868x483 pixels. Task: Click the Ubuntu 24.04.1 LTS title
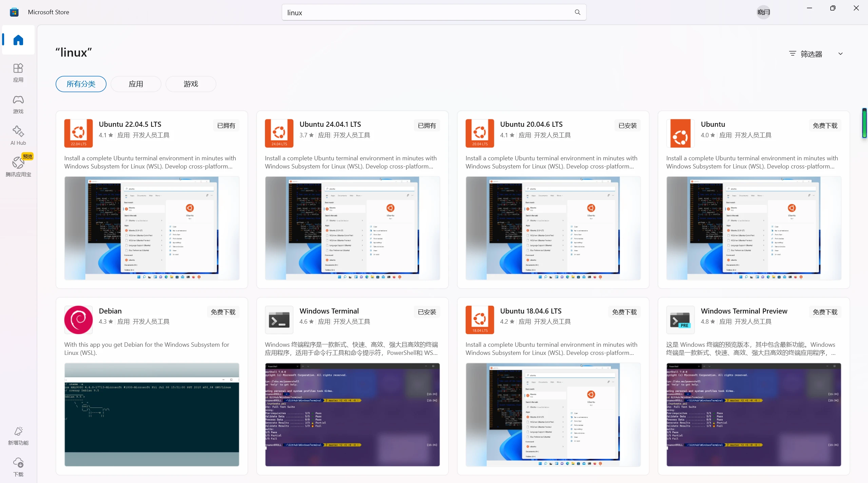pos(330,124)
